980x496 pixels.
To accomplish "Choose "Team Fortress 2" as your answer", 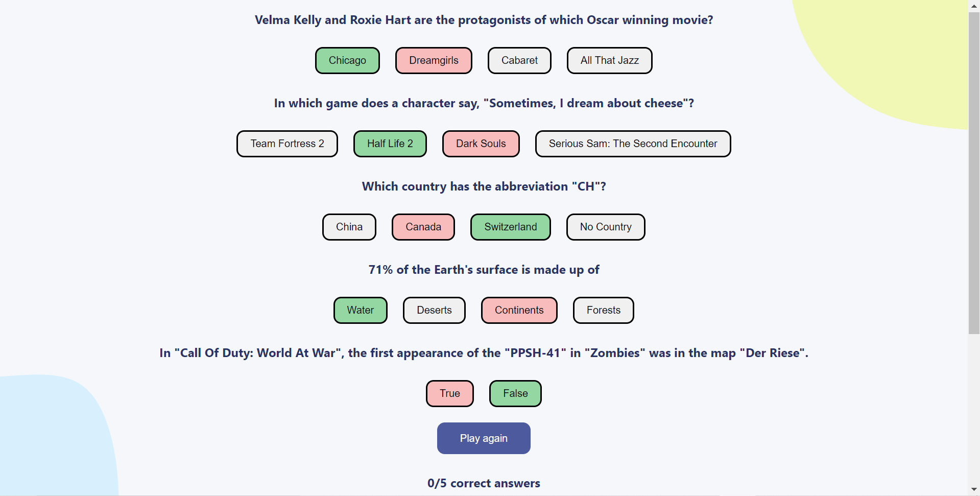I will [x=286, y=144].
